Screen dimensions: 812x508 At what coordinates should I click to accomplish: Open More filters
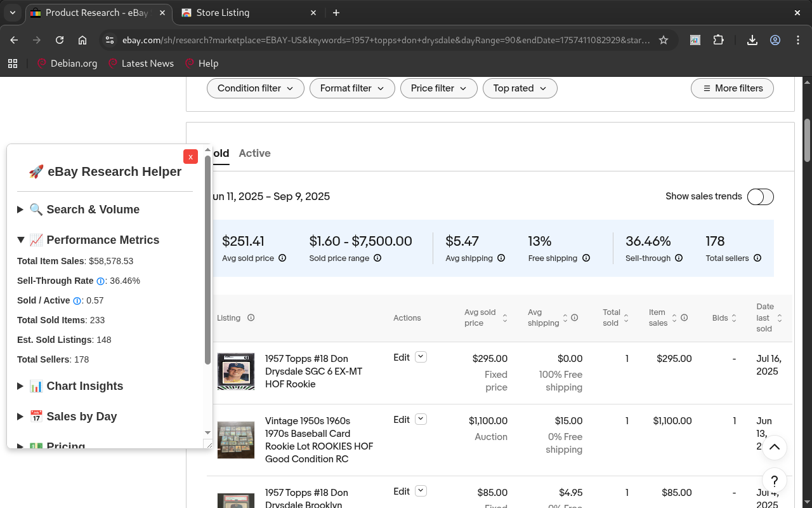pos(732,88)
